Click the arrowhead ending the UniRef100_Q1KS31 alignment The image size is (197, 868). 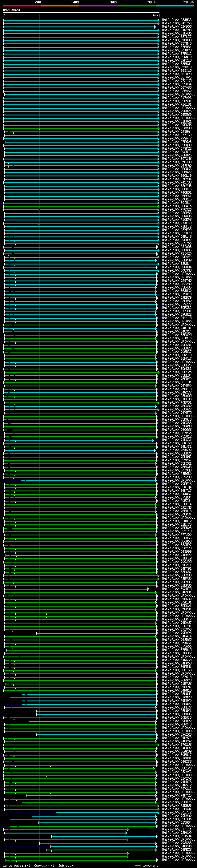click(x=153, y=440)
